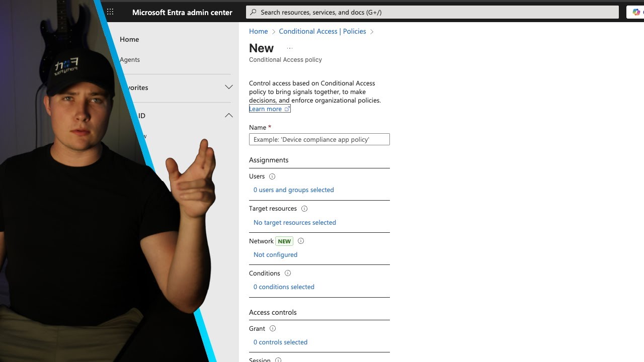Open the app launcher waffle icon

[110, 12]
